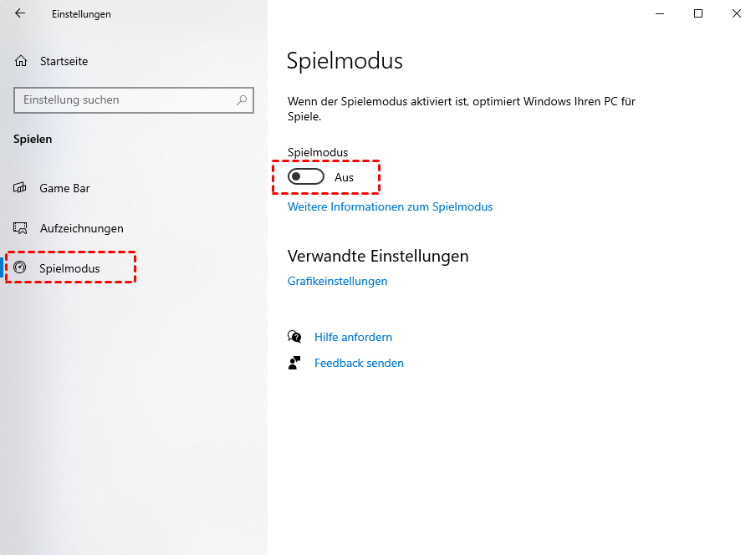Image resolution: width=756 pixels, height=555 pixels.
Task: Focus the Einstellung suchen search field
Action: coord(125,100)
